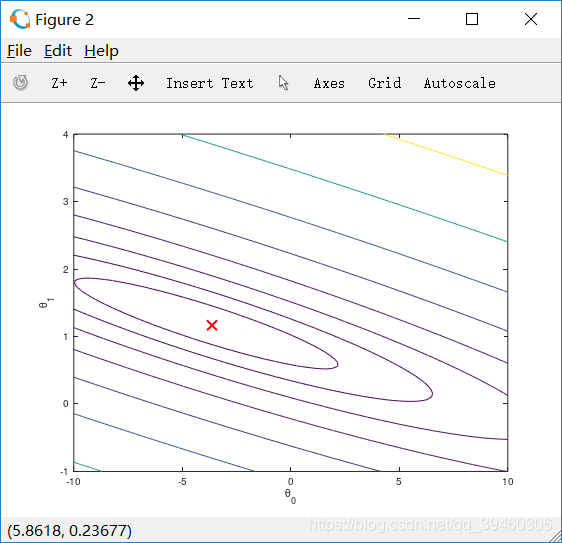Image resolution: width=562 pixels, height=543 pixels.
Task: Click the Autoscale button
Action: click(460, 83)
